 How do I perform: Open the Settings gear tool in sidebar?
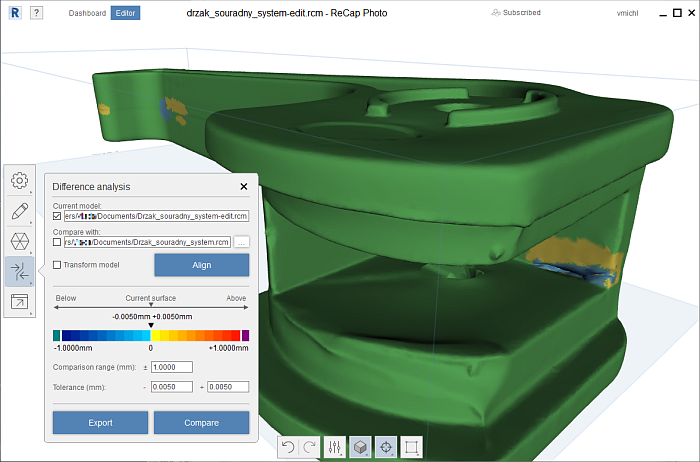(19, 181)
